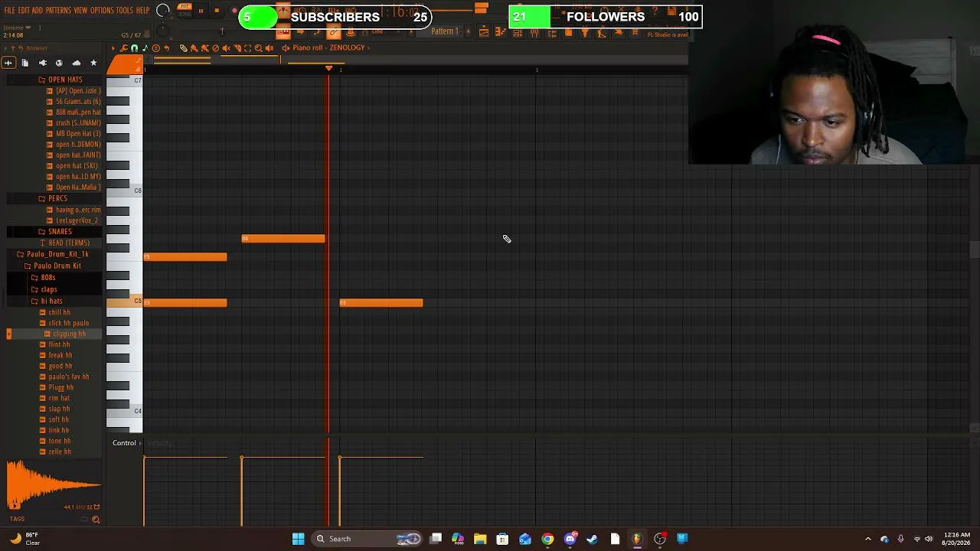Click browser all-view icon
The height and width of the screenshot is (551, 980).
point(8,63)
